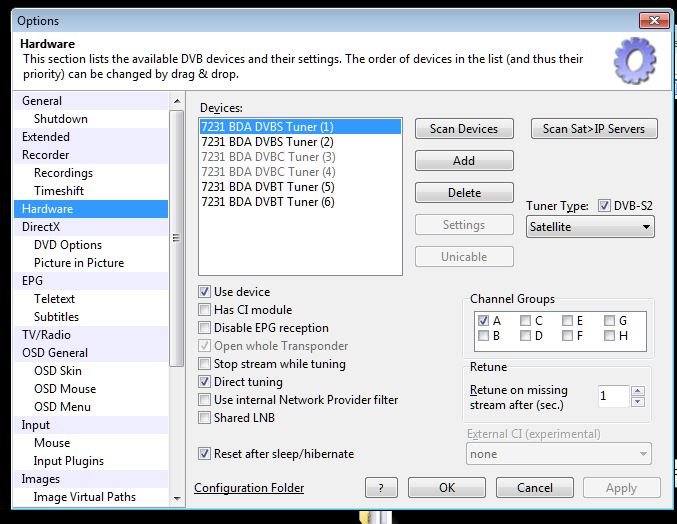Uncheck the DVB-S2 checkbox
Image resolution: width=677 pixels, height=524 pixels.
[604, 206]
